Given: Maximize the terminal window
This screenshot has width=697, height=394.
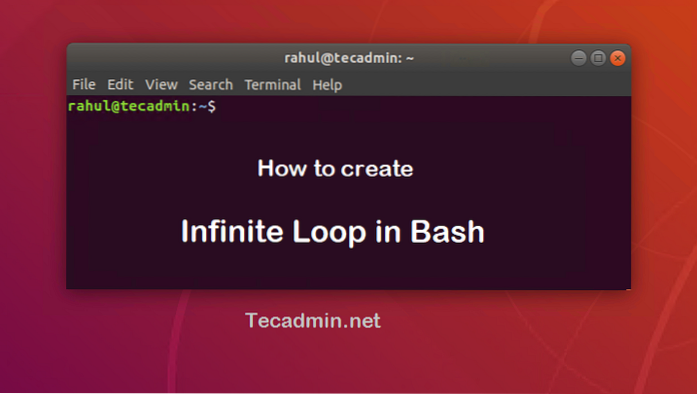Looking at the screenshot, I should 598,58.
